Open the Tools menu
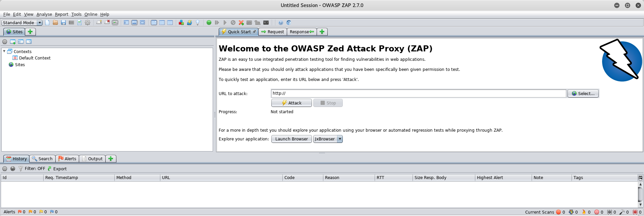The width and height of the screenshot is (644, 216). click(x=76, y=14)
